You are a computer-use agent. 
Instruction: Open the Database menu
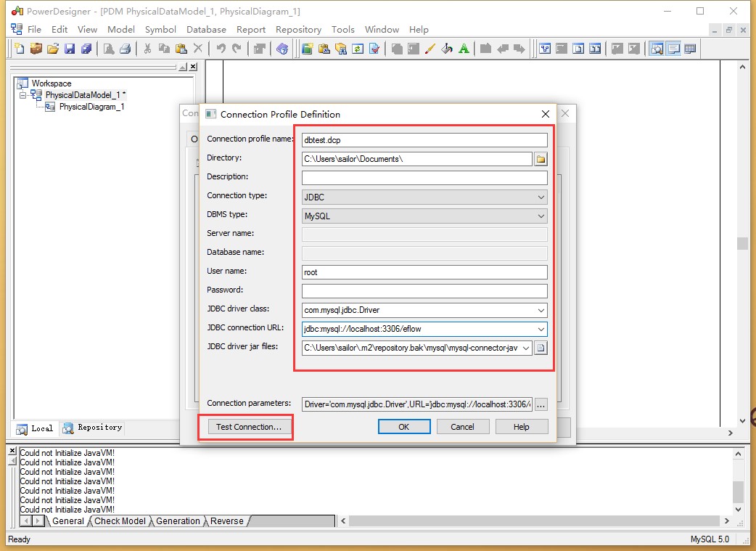[206, 30]
